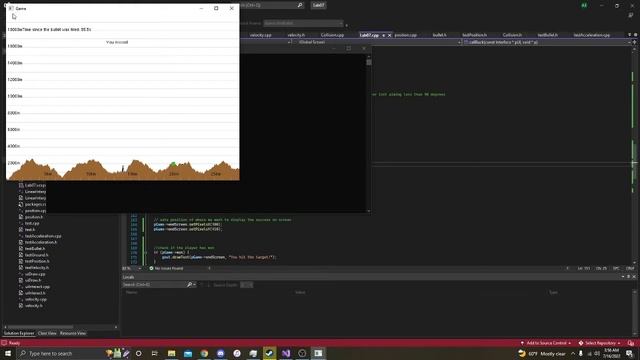Click Add to Source Control
640x360 pixels.
point(546,343)
